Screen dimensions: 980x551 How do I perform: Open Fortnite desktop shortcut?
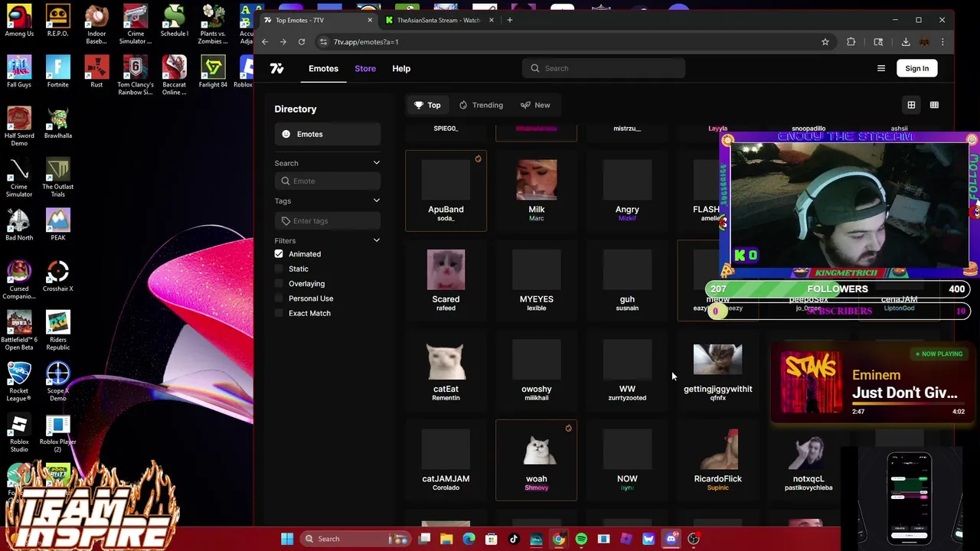click(57, 72)
